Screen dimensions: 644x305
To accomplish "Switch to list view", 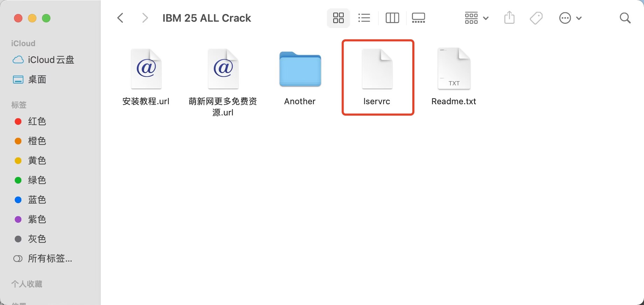I will tap(364, 18).
